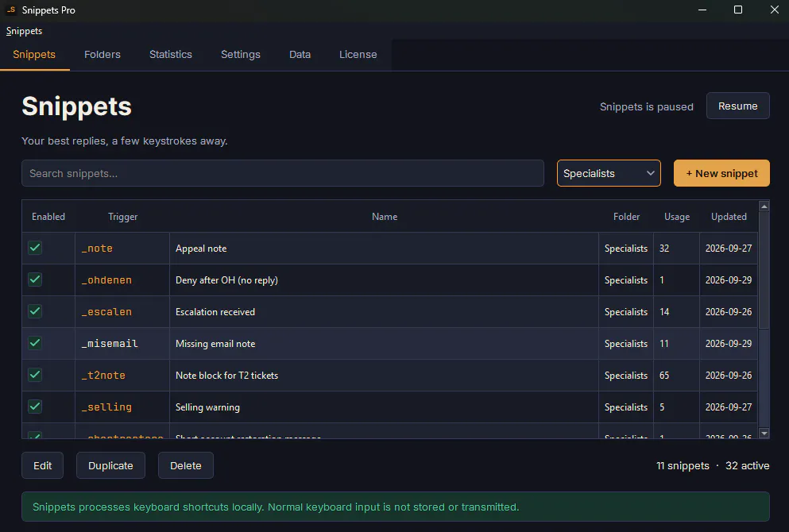
Task: Click the Snippets is paused status text
Action: click(x=647, y=106)
